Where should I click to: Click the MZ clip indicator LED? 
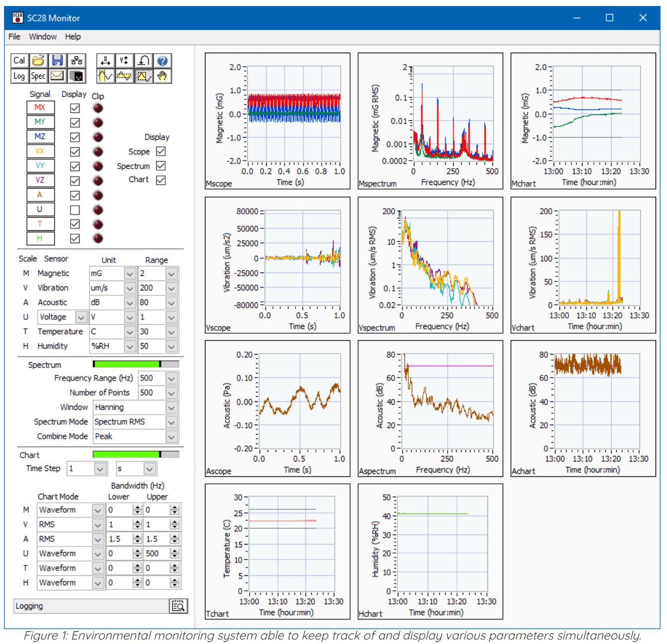pos(98,137)
